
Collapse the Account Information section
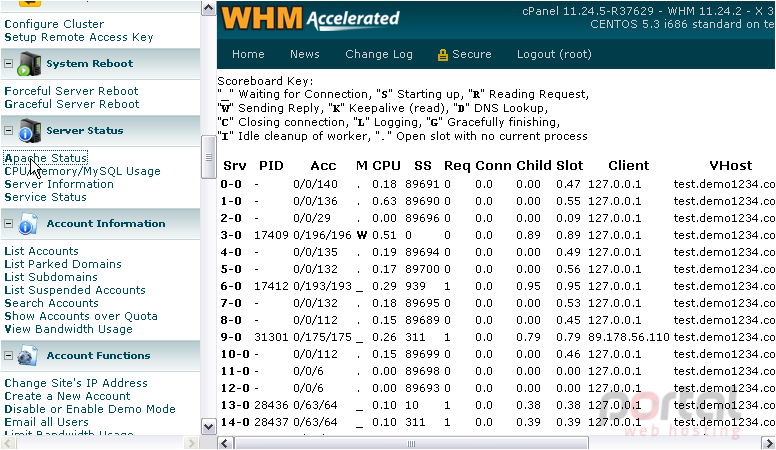(x=8, y=224)
